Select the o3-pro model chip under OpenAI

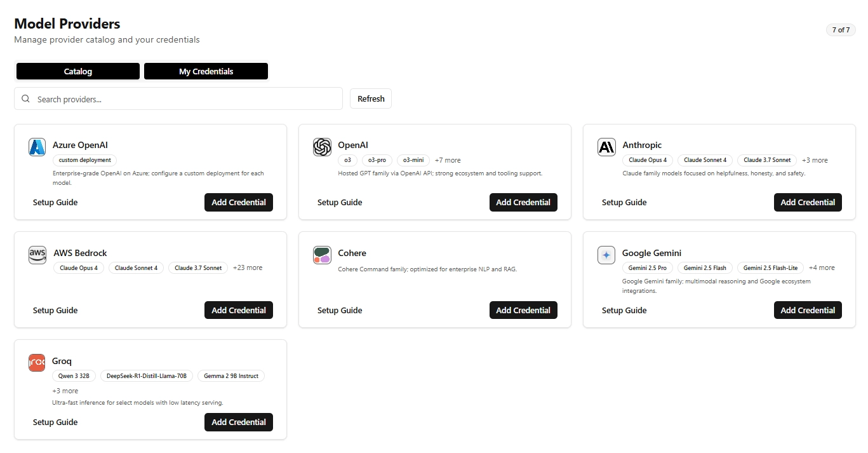(377, 160)
